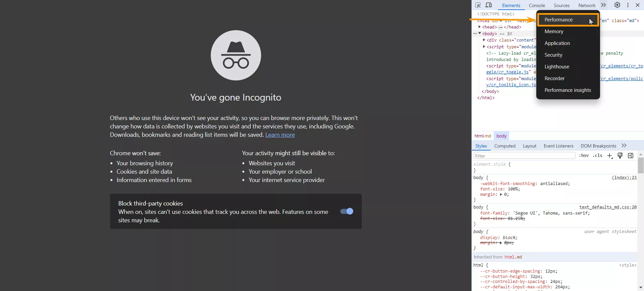Viewport: 644px width, 291px height.
Task: Click the new style rule plus icon
Action: coord(610,156)
